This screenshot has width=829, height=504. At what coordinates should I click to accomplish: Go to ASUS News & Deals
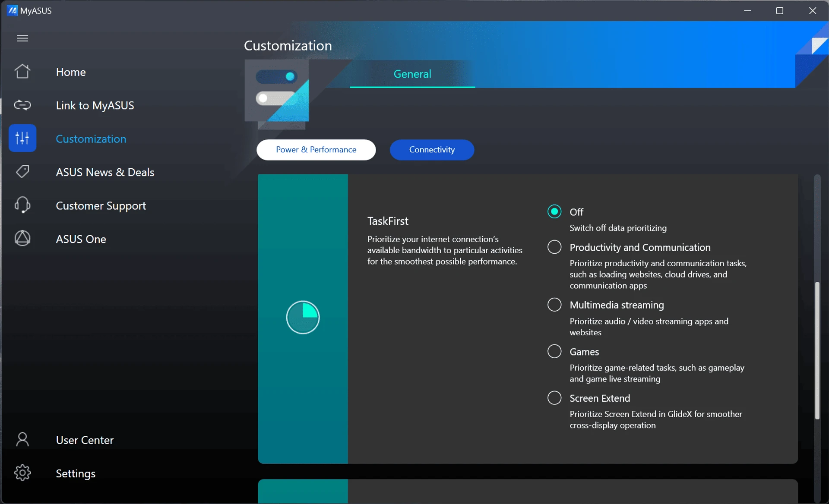coord(105,172)
